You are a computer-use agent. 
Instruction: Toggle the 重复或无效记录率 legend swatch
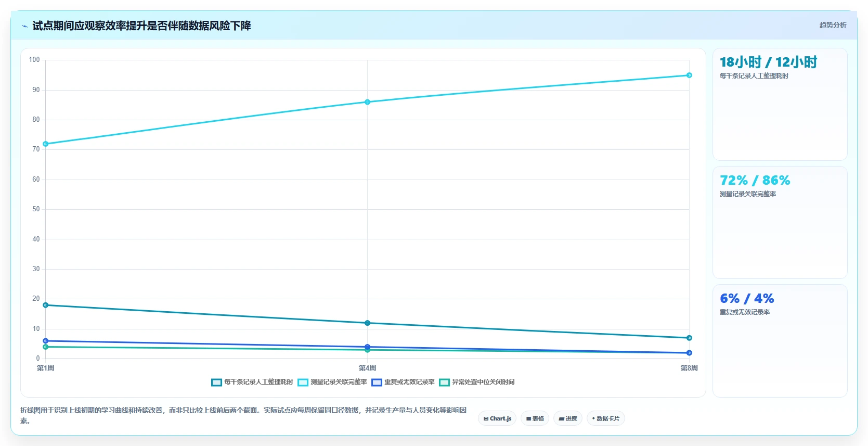pos(377,383)
